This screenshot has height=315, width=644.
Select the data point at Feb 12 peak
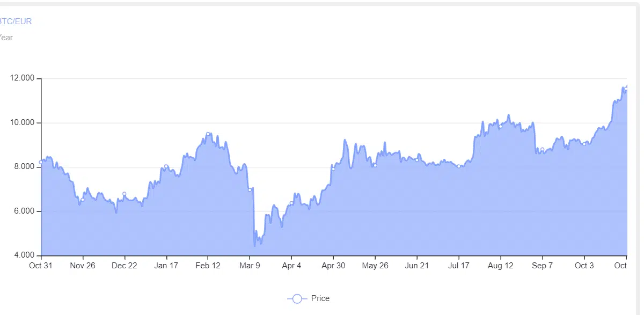[x=208, y=134]
